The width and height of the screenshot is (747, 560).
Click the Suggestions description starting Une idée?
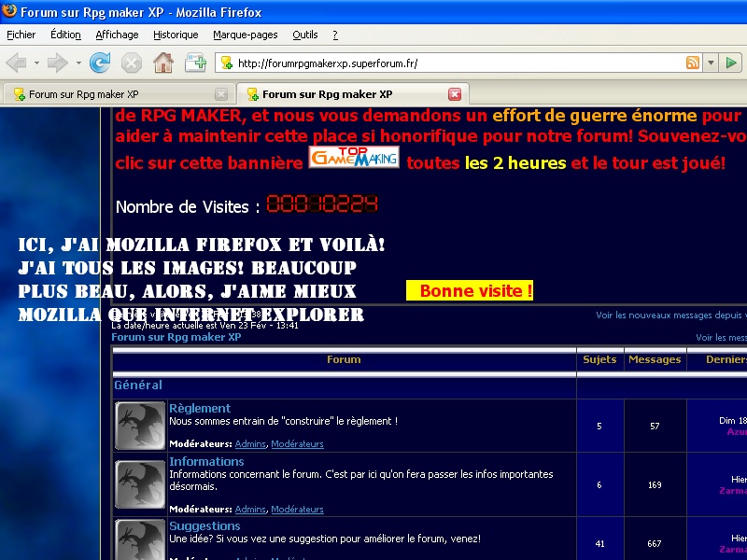pyautogui.click(x=325, y=539)
